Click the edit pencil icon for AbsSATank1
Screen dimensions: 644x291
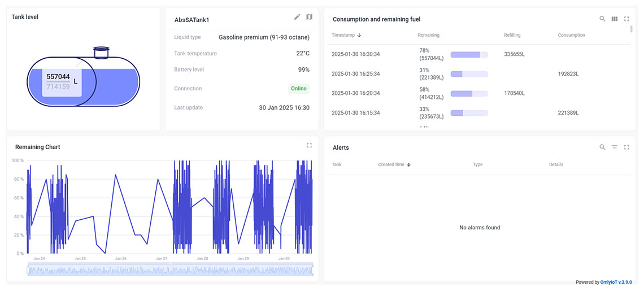coord(297,17)
